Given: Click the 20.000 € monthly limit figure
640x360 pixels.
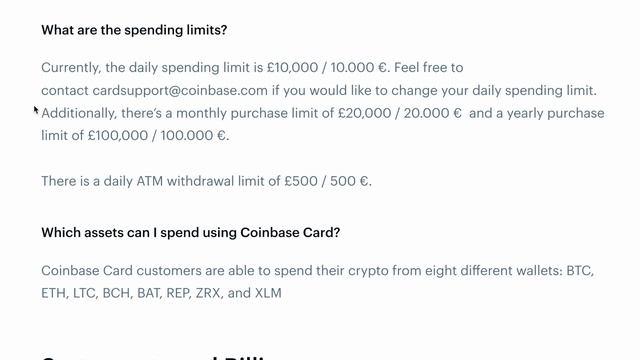Looking at the screenshot, I should (433, 113).
